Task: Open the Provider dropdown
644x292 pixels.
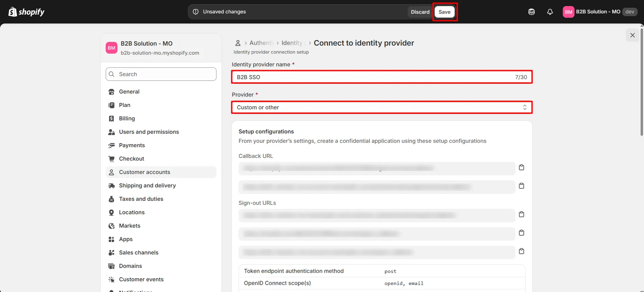Action: click(x=382, y=107)
